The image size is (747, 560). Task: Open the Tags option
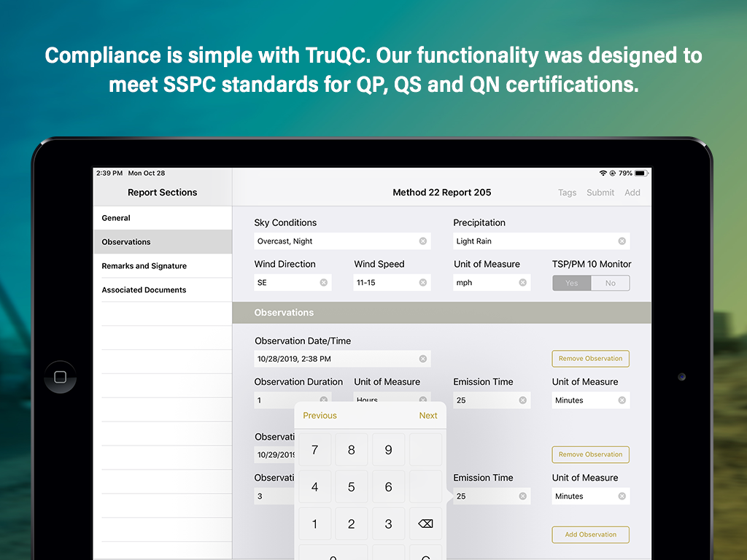tap(567, 192)
